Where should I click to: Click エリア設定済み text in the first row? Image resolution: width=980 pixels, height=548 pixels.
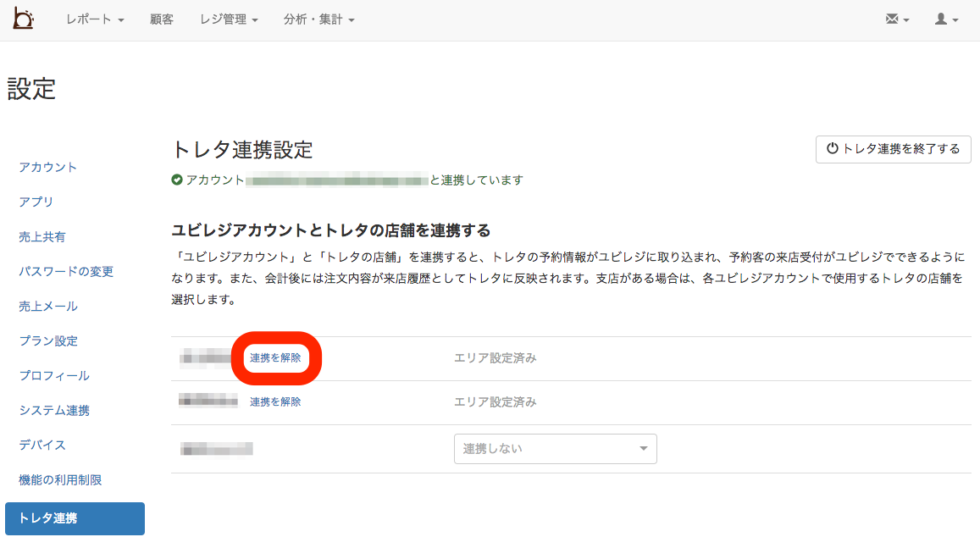[x=495, y=358]
